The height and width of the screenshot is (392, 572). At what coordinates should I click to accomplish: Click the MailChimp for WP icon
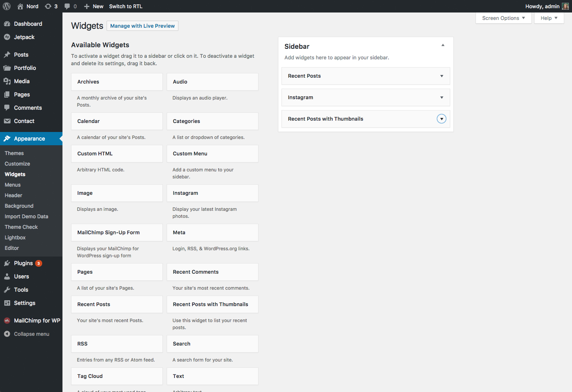[x=7, y=321]
